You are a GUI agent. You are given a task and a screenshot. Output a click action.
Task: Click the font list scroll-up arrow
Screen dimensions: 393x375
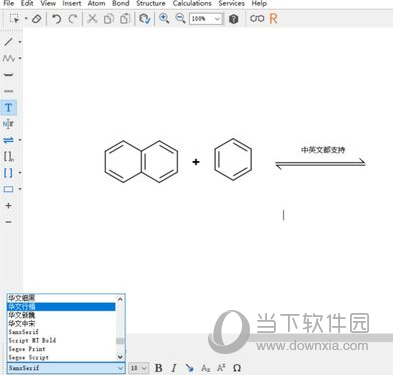point(120,299)
